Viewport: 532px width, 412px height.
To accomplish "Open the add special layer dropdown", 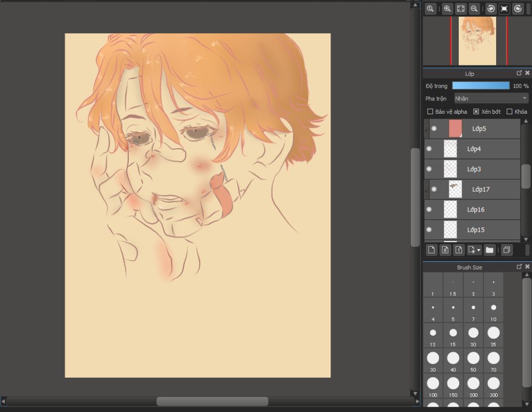I will (474, 250).
